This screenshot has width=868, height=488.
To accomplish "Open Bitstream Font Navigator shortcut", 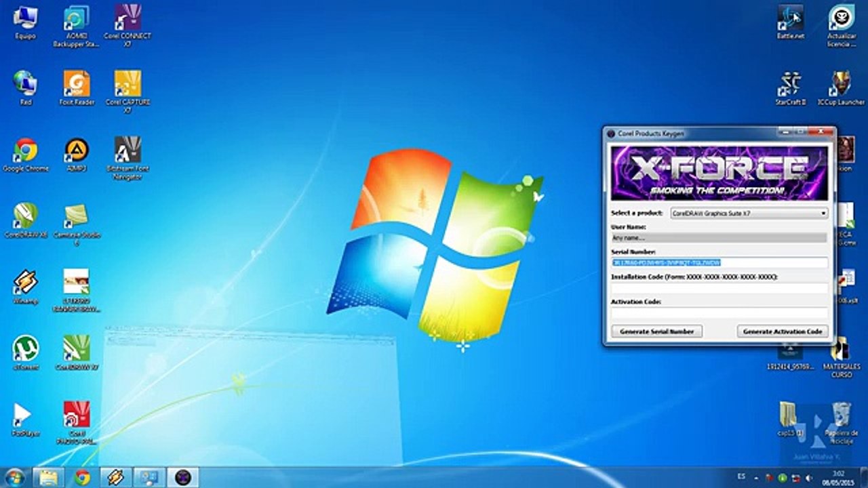I will [127, 158].
